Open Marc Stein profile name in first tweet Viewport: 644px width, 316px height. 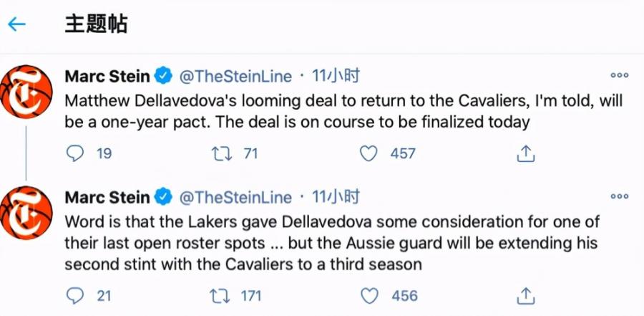(107, 76)
